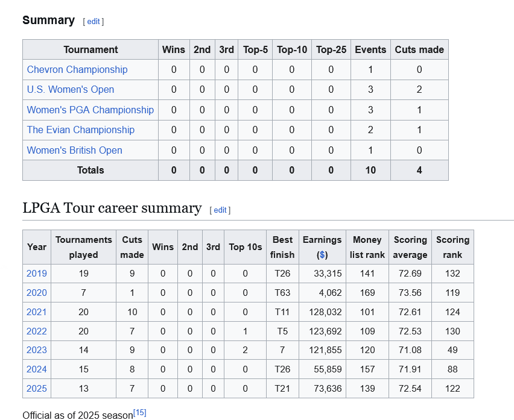Click the T63 best finish cell
Screen dimensions: 514x420
[x=282, y=293]
